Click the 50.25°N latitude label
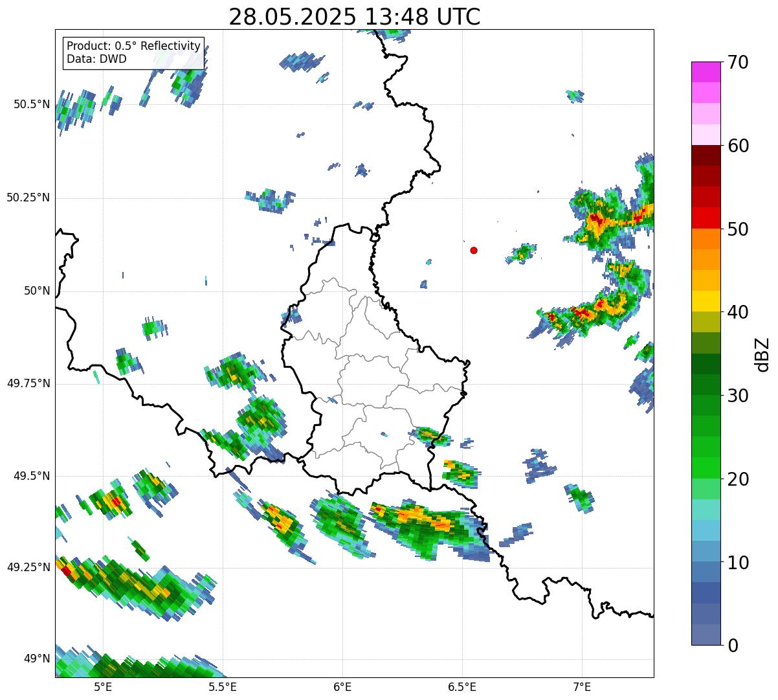778x700 pixels. pyautogui.click(x=28, y=198)
